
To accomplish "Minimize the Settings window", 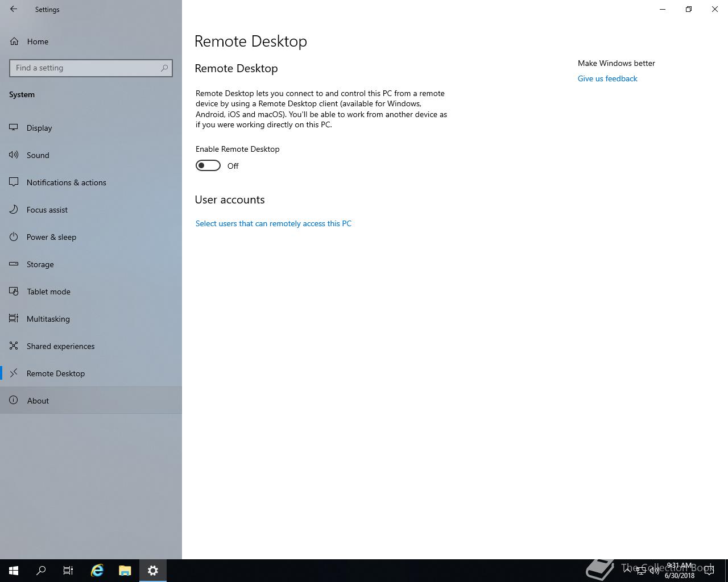I will [663, 9].
